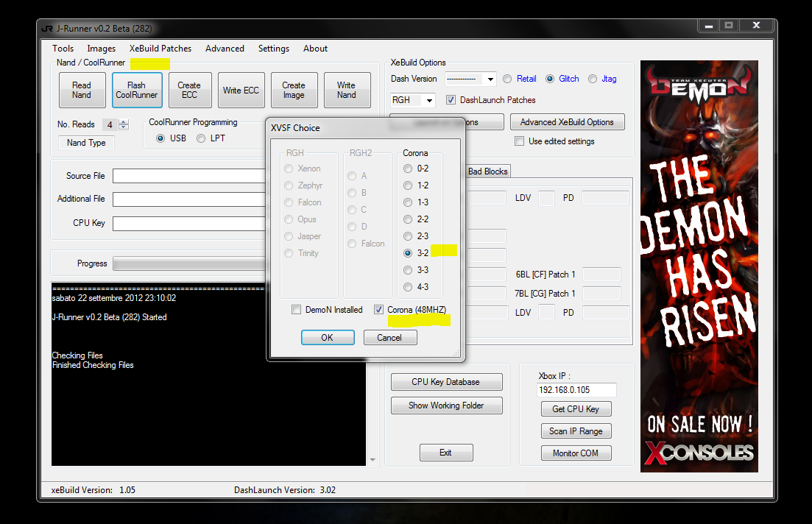Viewport: 812px width, 524px height.
Task: Select the Corona 2-3 radio option
Action: pyautogui.click(x=408, y=236)
